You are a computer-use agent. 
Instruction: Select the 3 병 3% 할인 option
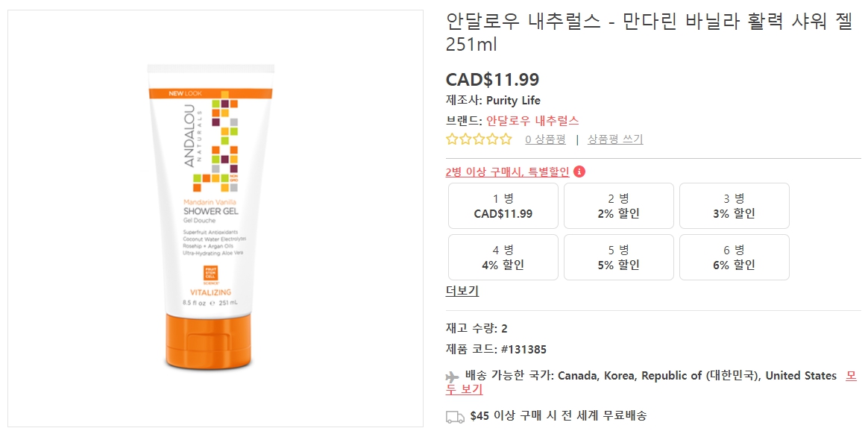pyautogui.click(x=735, y=206)
